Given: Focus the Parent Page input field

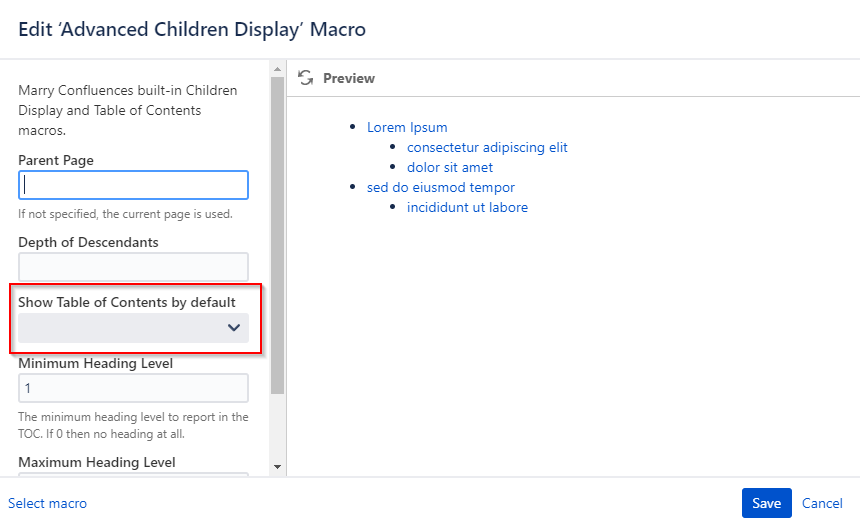Looking at the screenshot, I should [133, 185].
